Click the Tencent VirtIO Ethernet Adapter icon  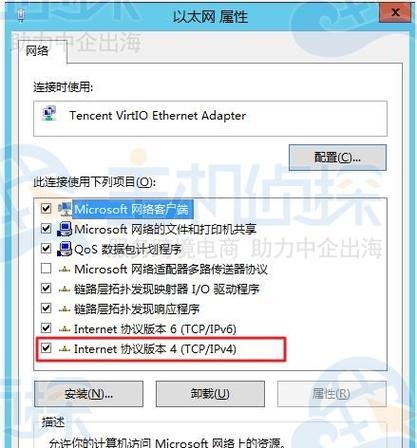click(x=50, y=113)
